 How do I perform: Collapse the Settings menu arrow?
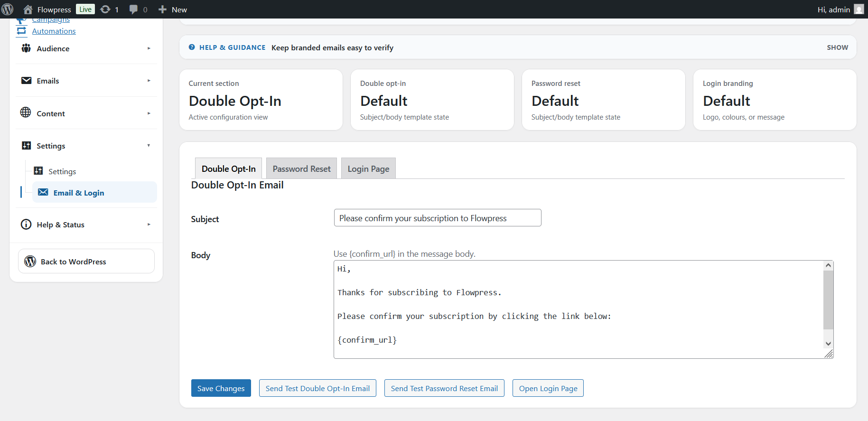(149, 146)
